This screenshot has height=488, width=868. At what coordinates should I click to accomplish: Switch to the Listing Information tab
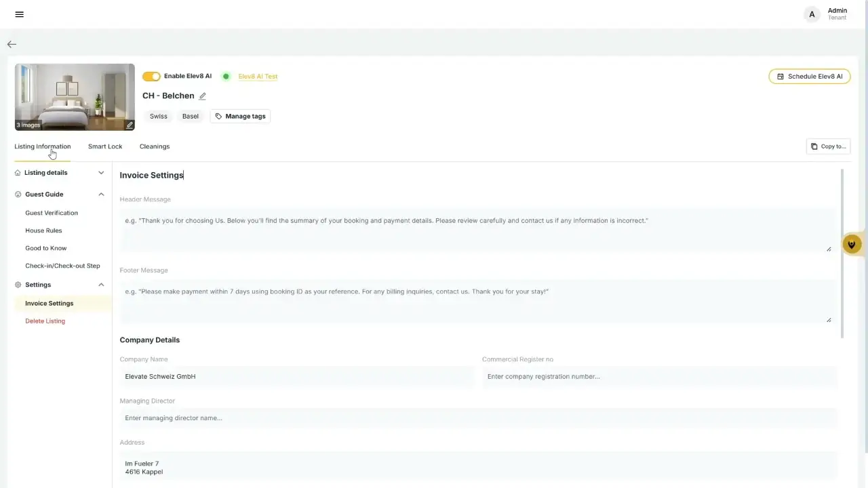point(43,146)
